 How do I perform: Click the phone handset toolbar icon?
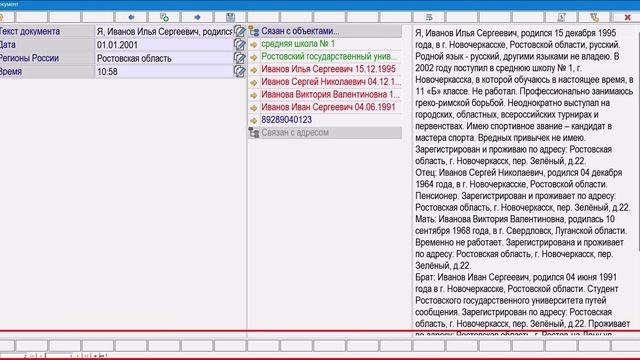(x=595, y=17)
